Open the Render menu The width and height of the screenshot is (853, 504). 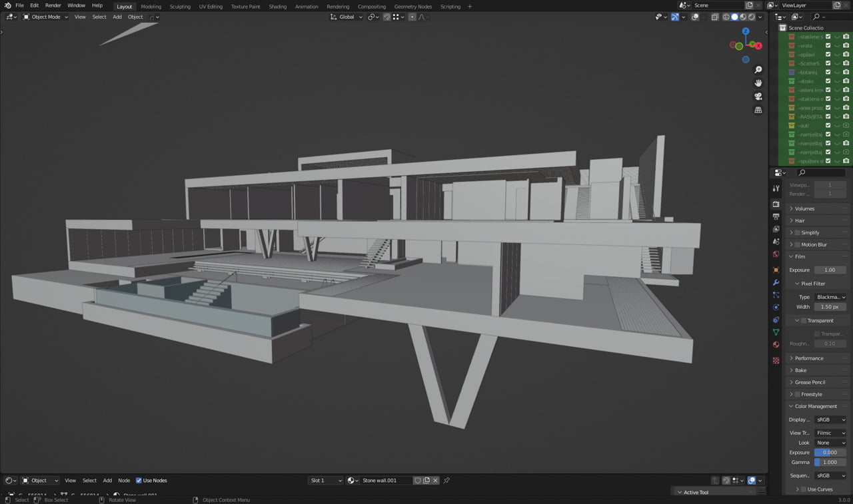[53, 5]
